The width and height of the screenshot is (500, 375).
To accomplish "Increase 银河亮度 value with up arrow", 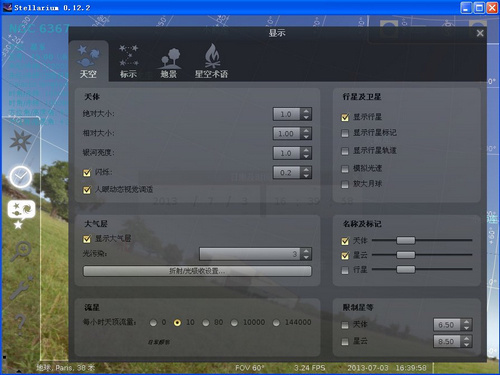I will pyautogui.click(x=306, y=150).
